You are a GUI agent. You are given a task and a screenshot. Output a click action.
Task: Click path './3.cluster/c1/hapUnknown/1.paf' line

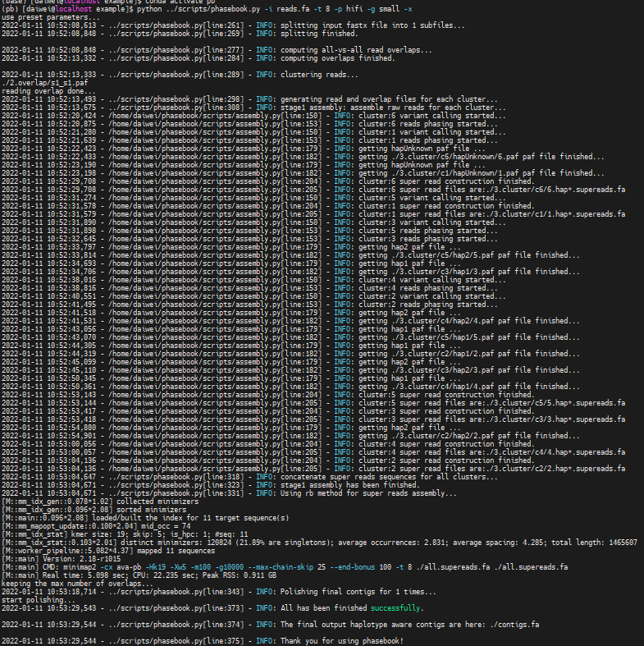click(x=303, y=174)
